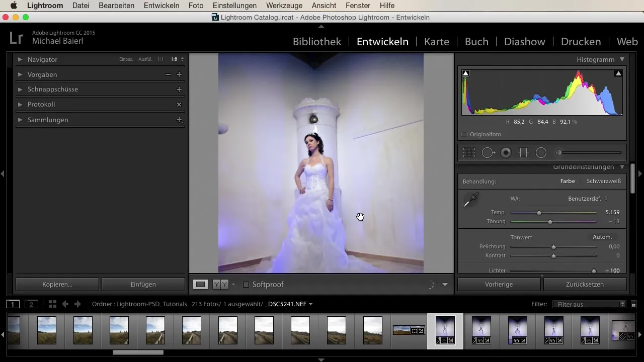The image size is (644, 362).
Task: Open the Filter aus dropdown
Action: (589, 304)
